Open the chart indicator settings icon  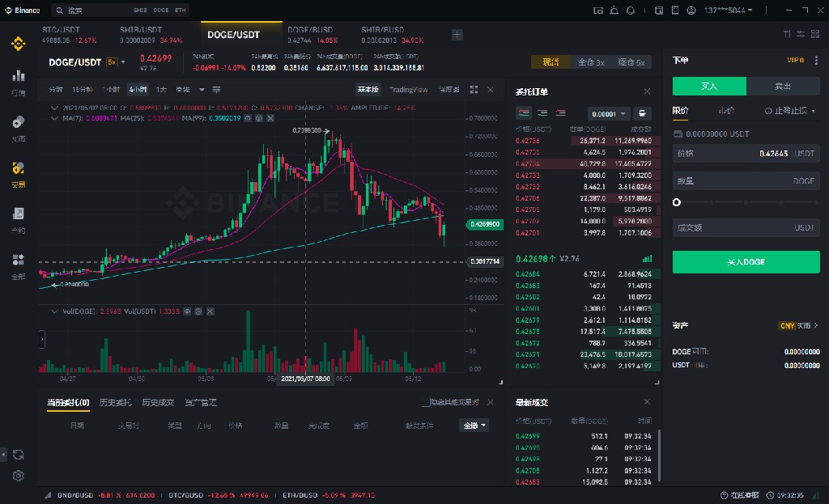point(216,89)
